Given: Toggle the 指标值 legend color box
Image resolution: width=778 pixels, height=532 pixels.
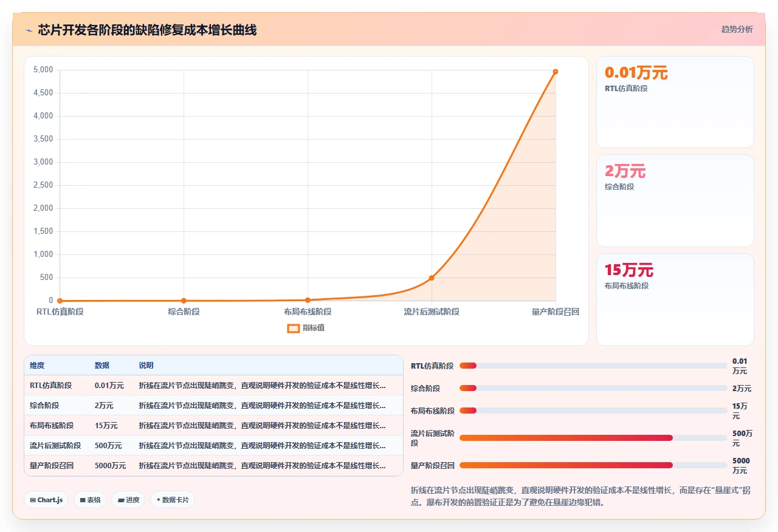Looking at the screenshot, I should [x=293, y=328].
